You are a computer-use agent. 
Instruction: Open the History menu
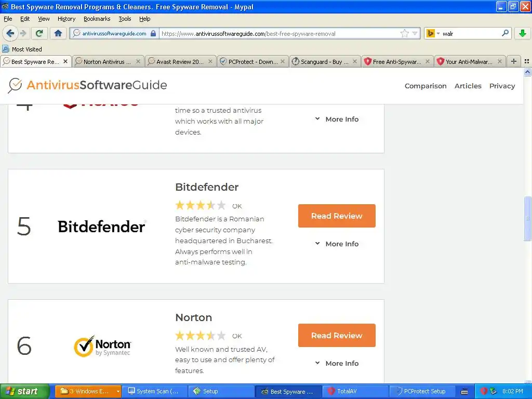[x=66, y=19]
